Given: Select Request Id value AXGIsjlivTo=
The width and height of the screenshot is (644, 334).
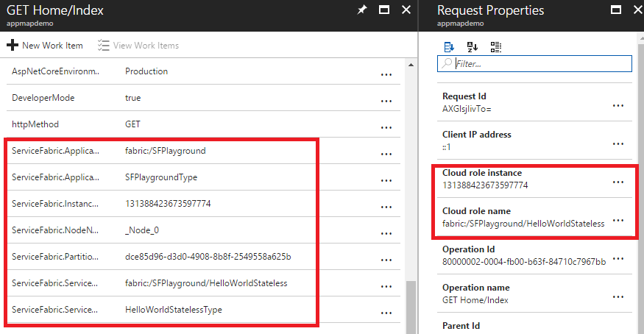Looking at the screenshot, I should pos(467,109).
